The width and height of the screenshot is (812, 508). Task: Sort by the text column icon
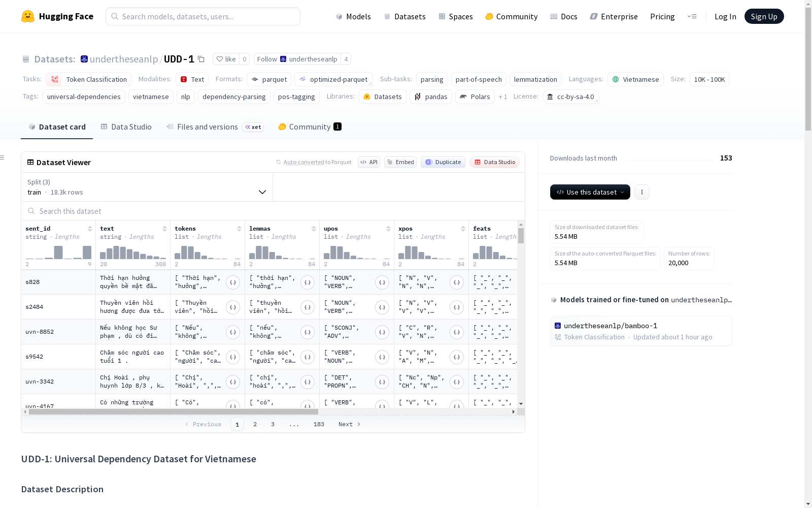(x=164, y=229)
